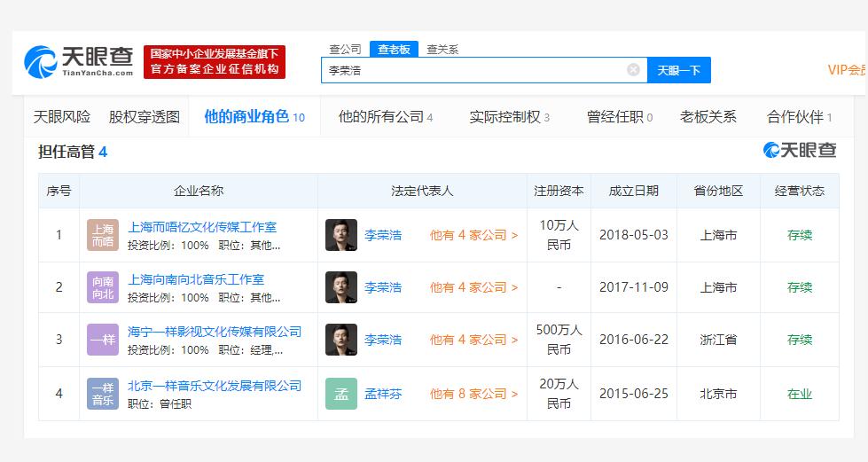Click the 经营状态 column header
Screen dimensions: 868x462
click(x=800, y=192)
